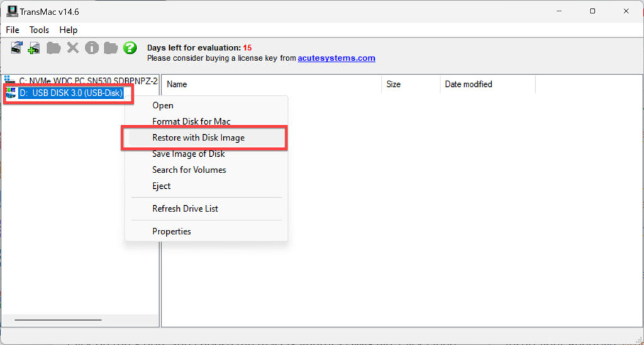This screenshot has height=345, width=644.
Task: Sort by the Date modified column header
Action: [x=487, y=84]
